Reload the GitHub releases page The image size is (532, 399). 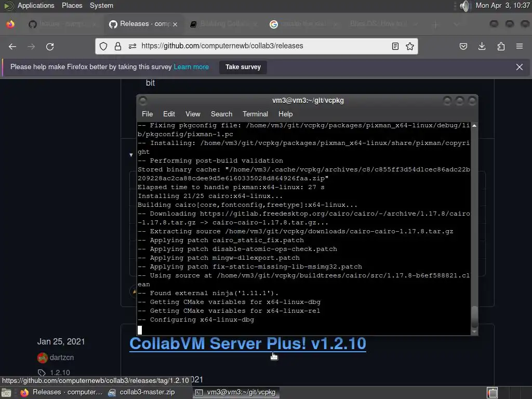(x=50, y=46)
